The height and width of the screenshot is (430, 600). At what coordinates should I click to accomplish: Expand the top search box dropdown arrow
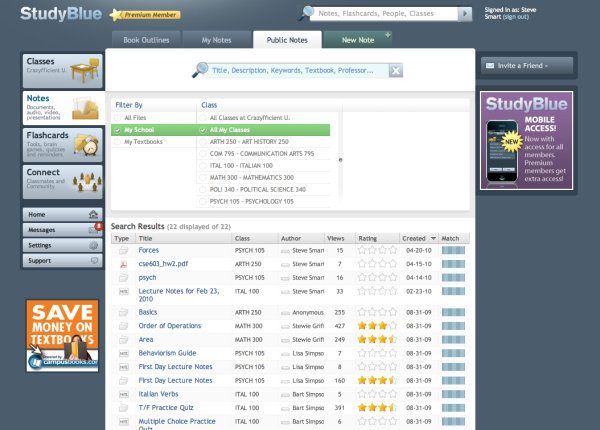pyautogui.click(x=465, y=14)
